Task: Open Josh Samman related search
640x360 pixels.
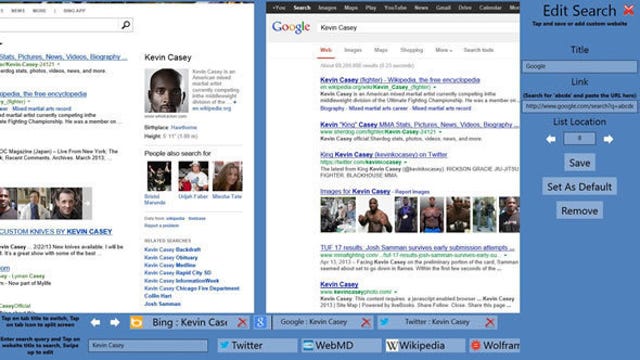Action: 162,304
